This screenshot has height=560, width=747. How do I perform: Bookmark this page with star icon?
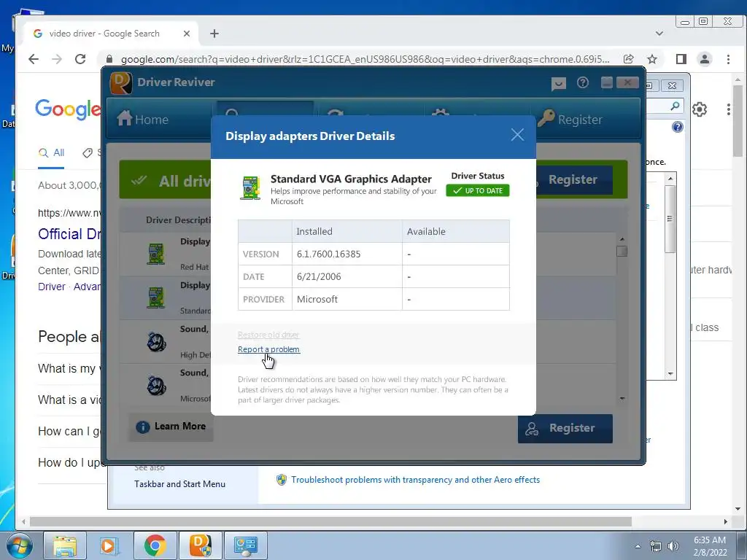[x=652, y=59]
